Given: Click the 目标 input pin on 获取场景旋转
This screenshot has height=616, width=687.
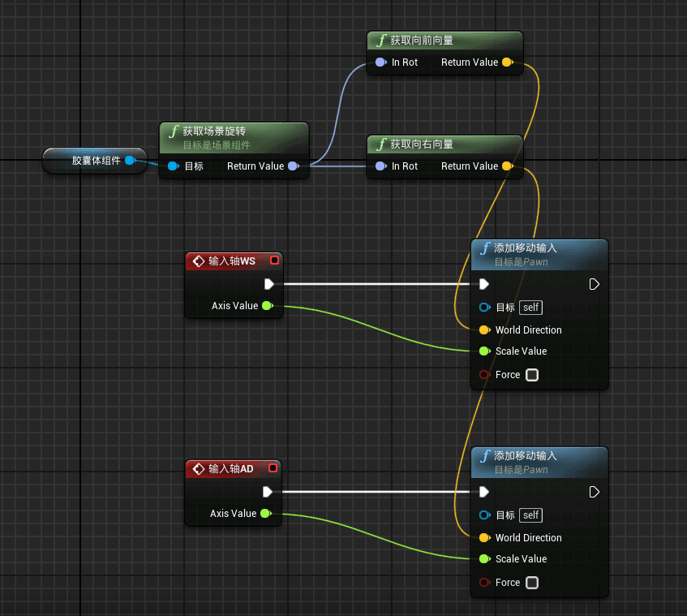Looking at the screenshot, I should click(x=172, y=166).
